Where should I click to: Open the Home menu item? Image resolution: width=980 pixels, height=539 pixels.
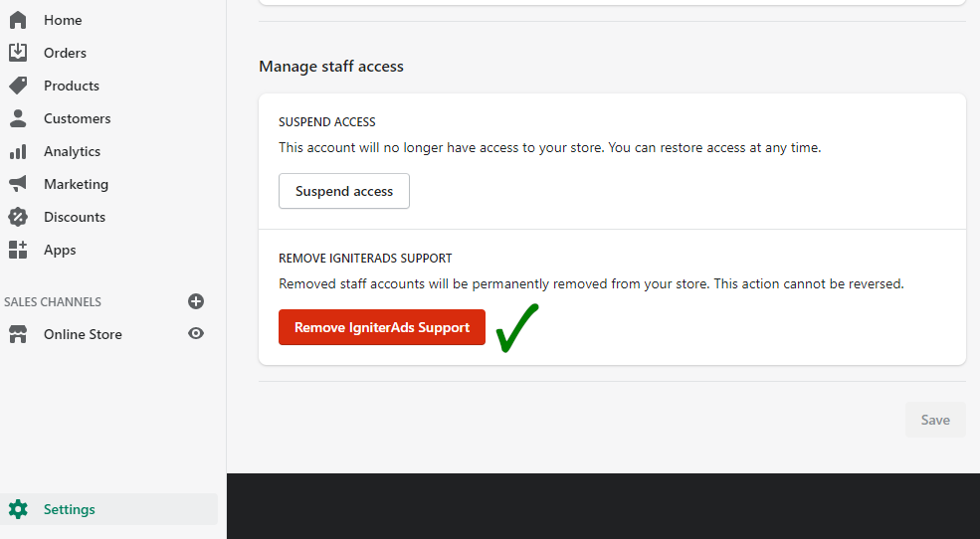click(63, 20)
